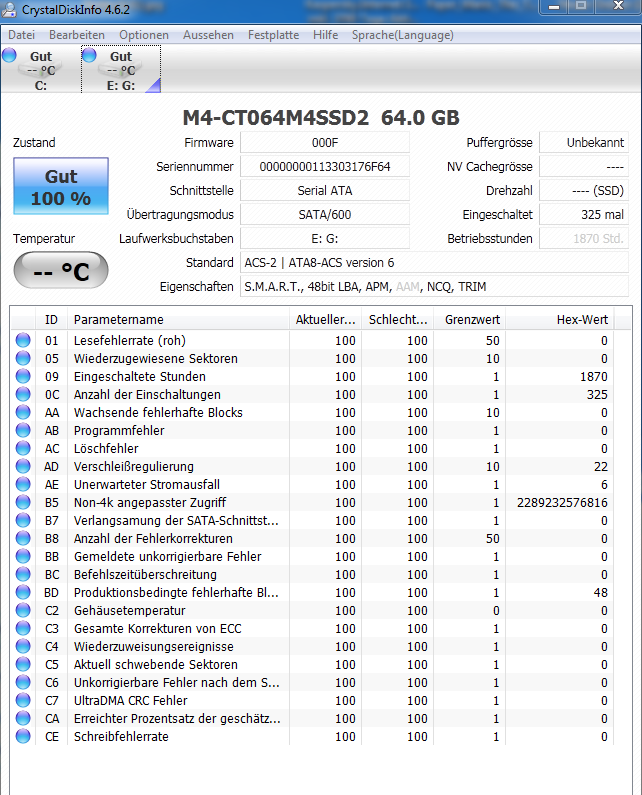Click blue status orb on C: drive tab
The height and width of the screenshot is (795, 642).
point(9,54)
